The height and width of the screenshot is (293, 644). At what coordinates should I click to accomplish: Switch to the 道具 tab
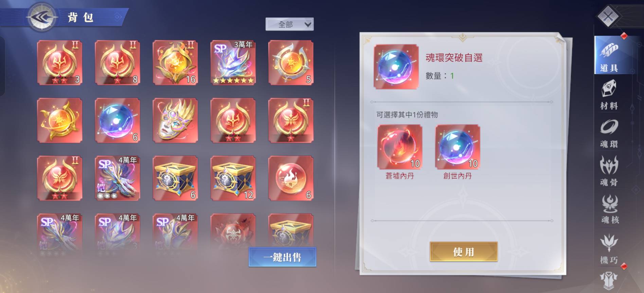(x=609, y=55)
